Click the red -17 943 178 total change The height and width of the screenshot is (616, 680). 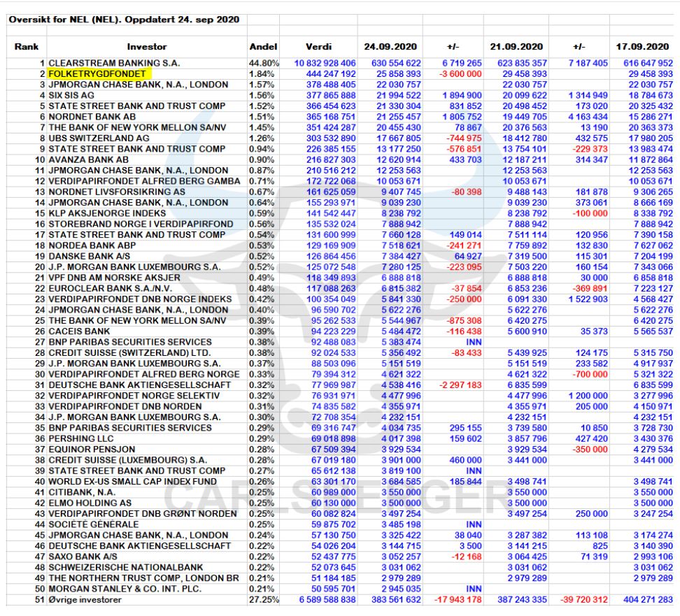(x=458, y=600)
